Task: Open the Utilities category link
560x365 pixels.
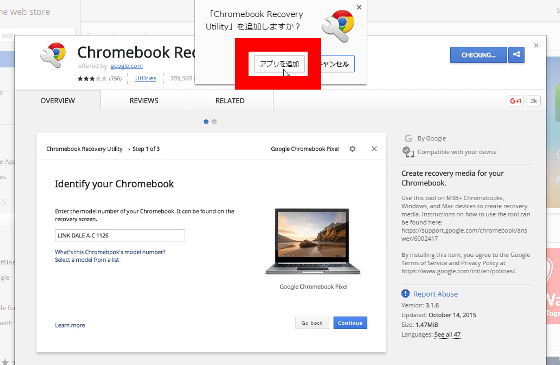Action: click(145, 78)
